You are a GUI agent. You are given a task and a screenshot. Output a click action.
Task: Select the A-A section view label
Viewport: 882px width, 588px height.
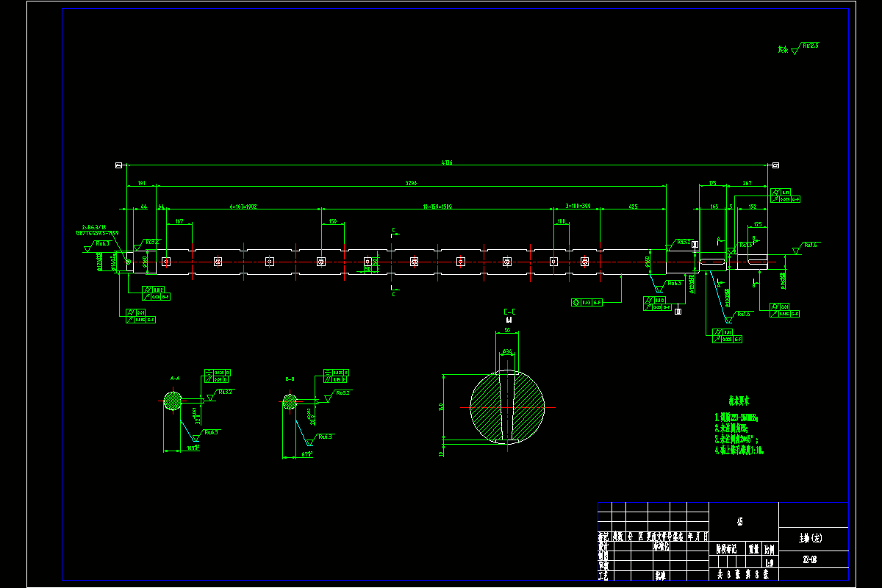point(175,378)
